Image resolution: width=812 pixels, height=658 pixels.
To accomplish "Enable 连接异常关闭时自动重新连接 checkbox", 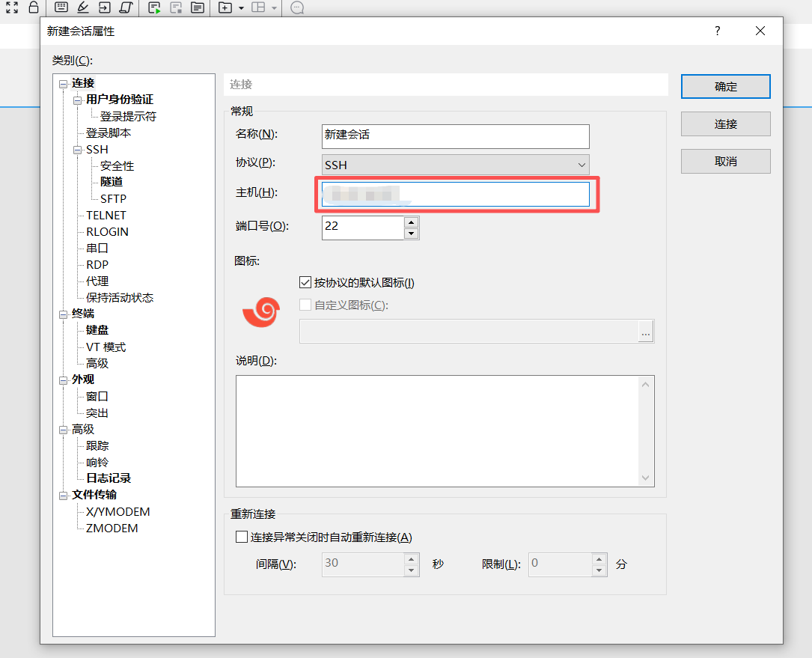I will coord(242,536).
